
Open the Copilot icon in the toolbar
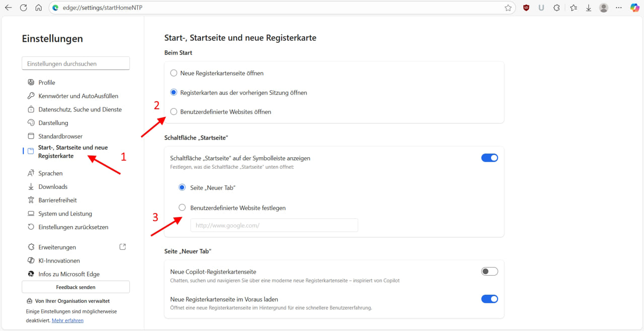[x=634, y=8]
